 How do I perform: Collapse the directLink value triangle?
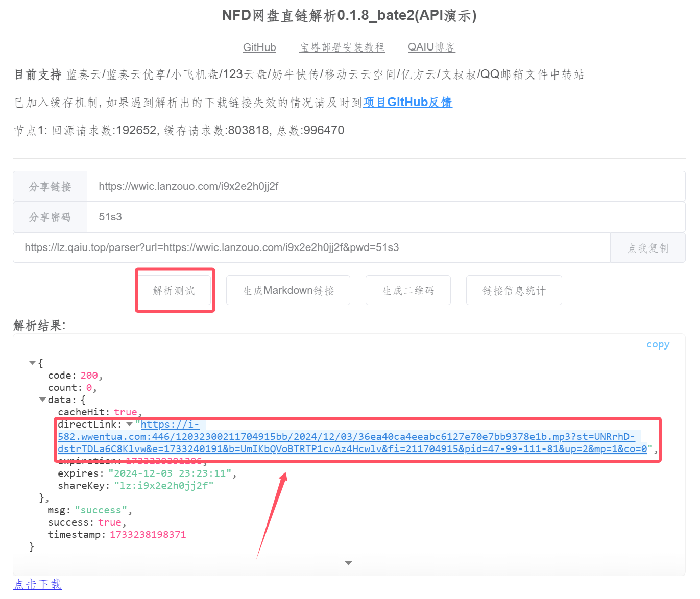tap(129, 424)
